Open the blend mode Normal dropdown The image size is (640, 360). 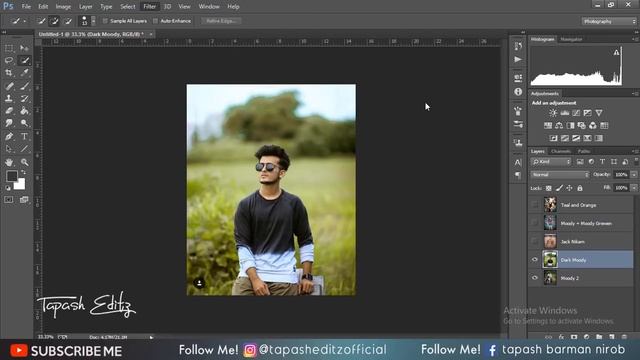coord(560,175)
